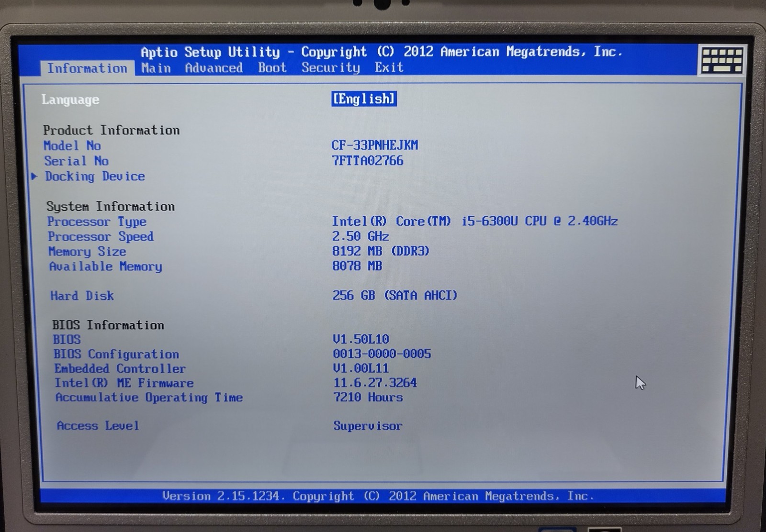Image resolution: width=766 pixels, height=532 pixels.
Task: Select the 0013-0000-0005 configuration value
Action: click(382, 354)
